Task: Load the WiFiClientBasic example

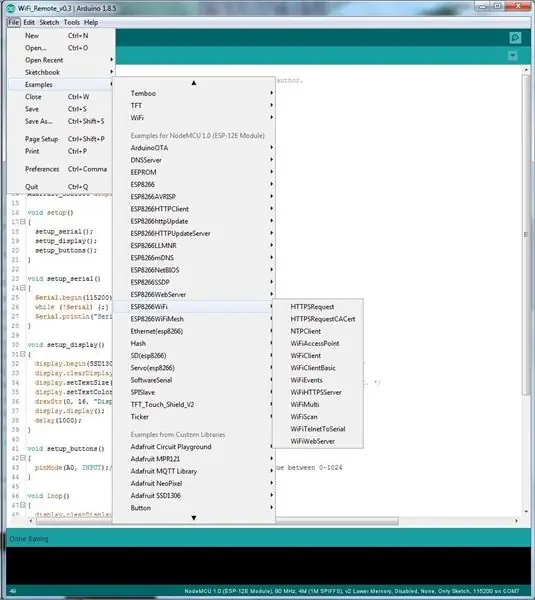Action: (x=318, y=368)
